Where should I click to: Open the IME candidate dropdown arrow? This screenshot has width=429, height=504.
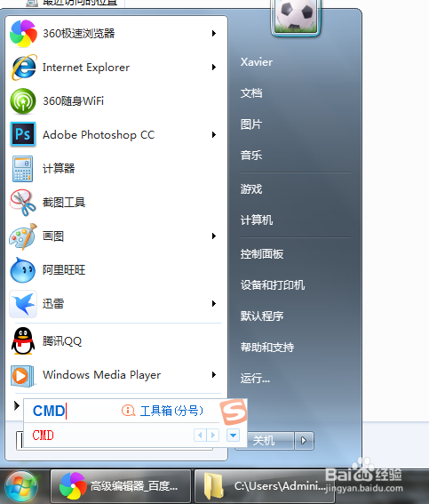point(233,436)
